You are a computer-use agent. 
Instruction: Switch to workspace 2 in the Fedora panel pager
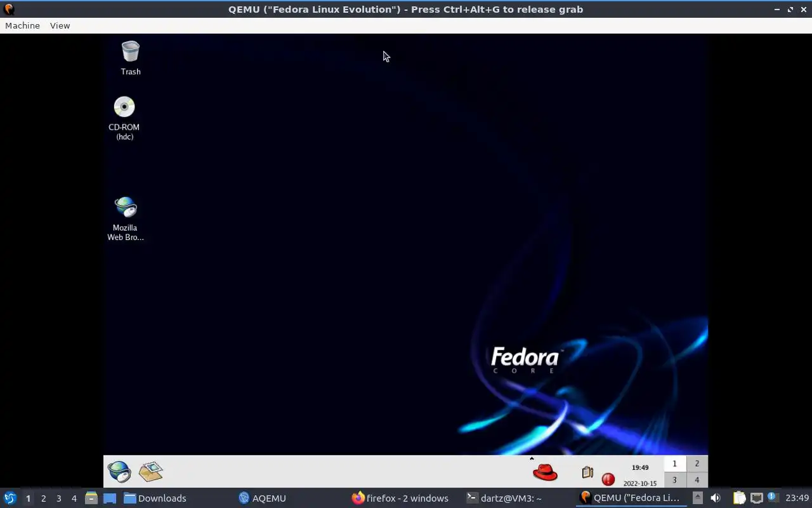(x=697, y=464)
